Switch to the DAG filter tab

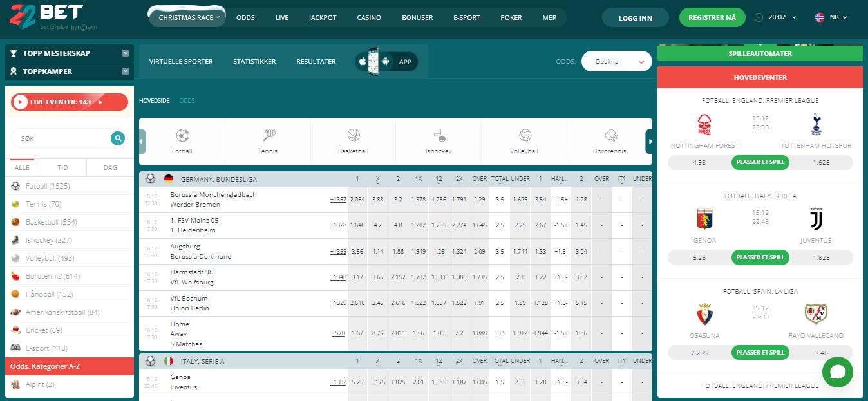click(110, 167)
